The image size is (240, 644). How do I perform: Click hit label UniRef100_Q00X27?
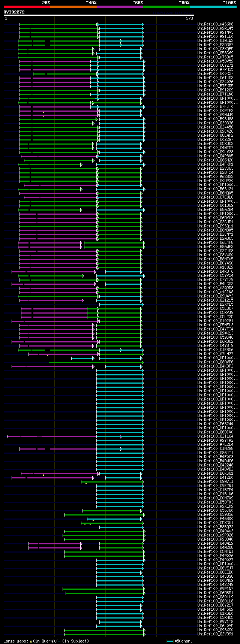coord(215,73)
